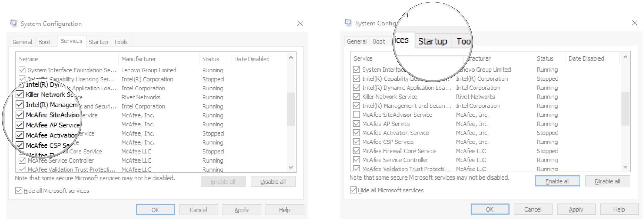Click OK button in left window
This screenshot has width=644, height=220.
pos(155,210)
